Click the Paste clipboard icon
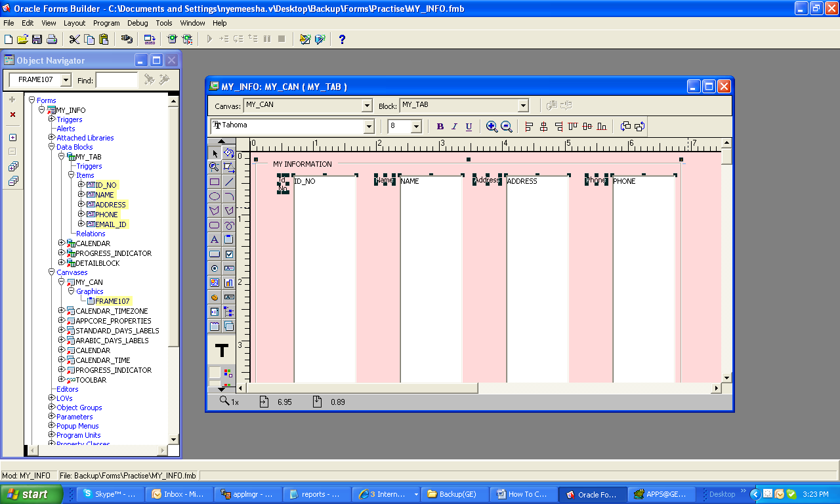 (104, 39)
